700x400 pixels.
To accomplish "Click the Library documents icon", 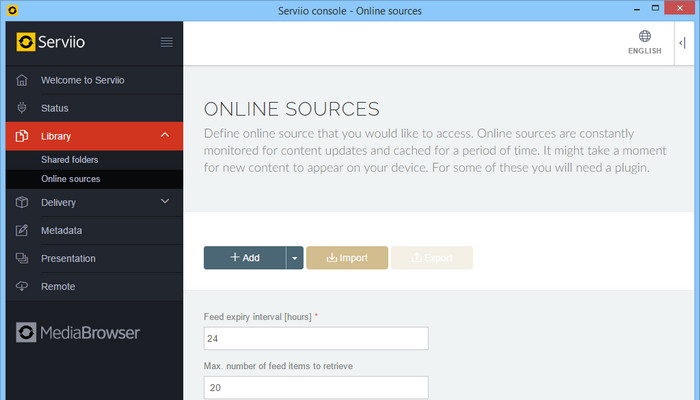I will 22,136.
